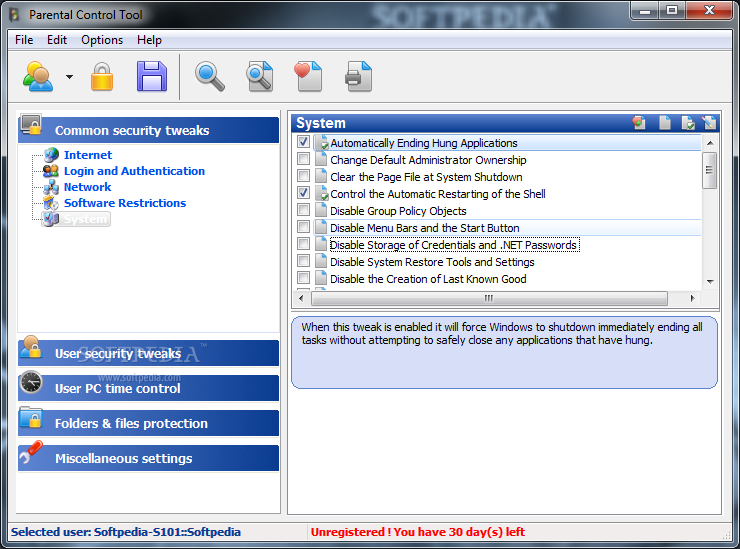Click the tweak description text box

coord(505,353)
